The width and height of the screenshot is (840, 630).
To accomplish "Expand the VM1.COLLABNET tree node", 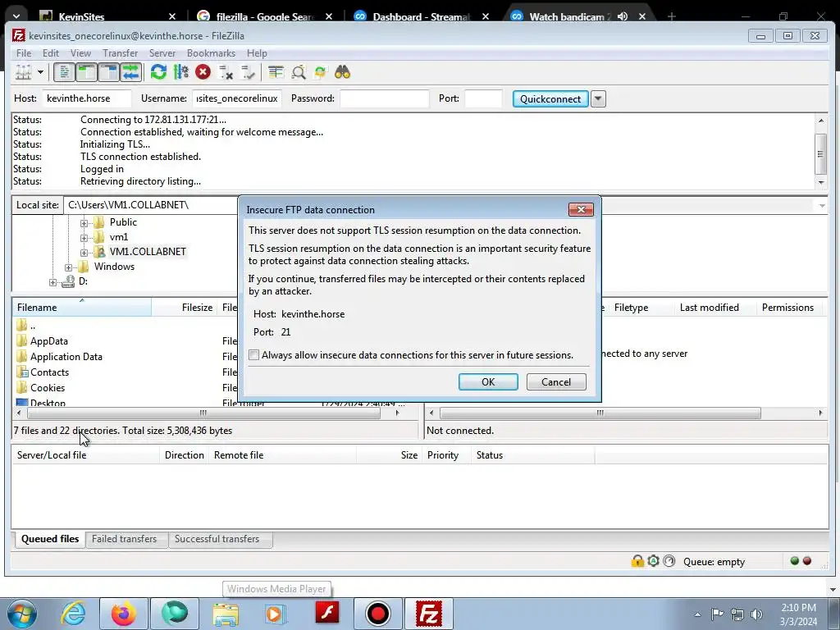I will coord(84,253).
